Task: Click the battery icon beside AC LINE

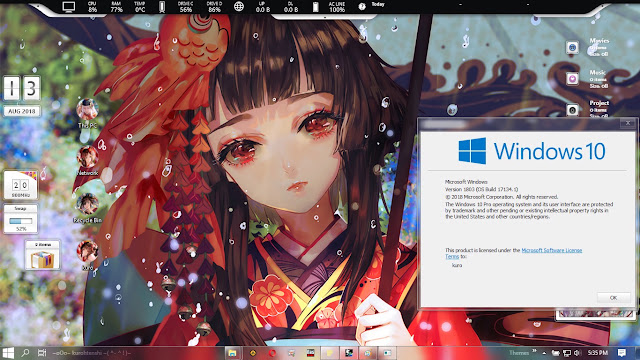Action: pos(316,7)
